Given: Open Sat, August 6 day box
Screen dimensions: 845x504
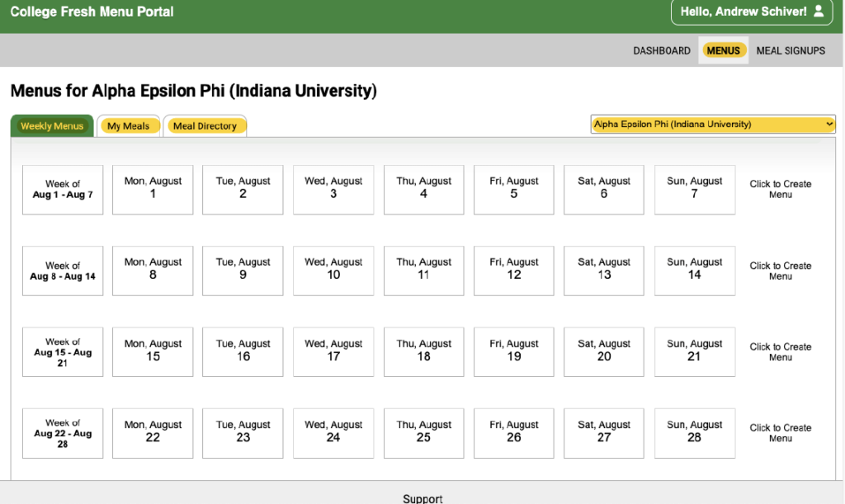Looking at the screenshot, I should pyautogui.click(x=603, y=190).
